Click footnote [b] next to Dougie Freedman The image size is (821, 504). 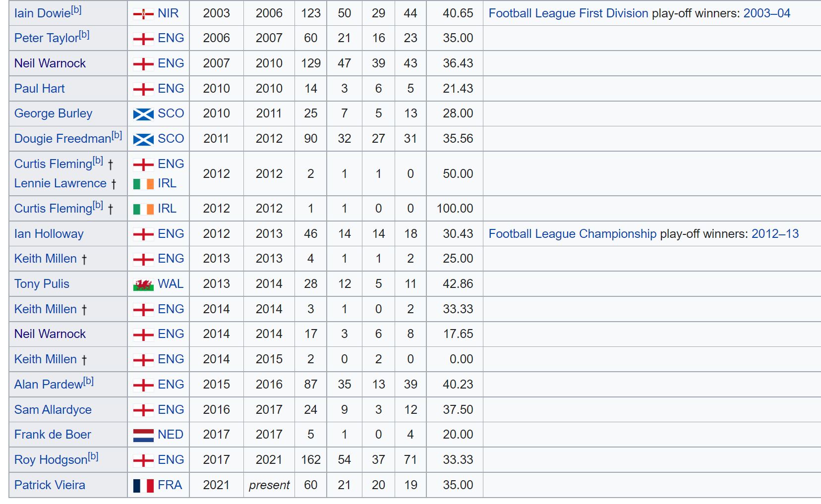117,135
